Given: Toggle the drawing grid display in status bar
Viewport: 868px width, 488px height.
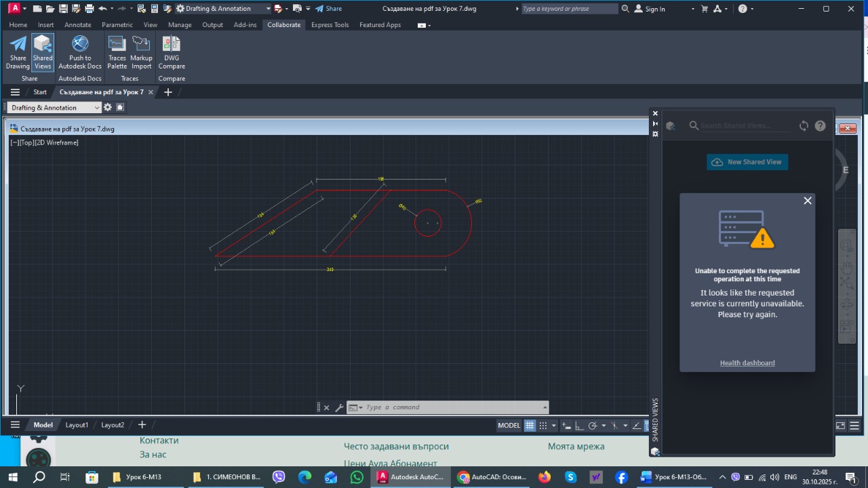Looking at the screenshot, I should (x=530, y=426).
